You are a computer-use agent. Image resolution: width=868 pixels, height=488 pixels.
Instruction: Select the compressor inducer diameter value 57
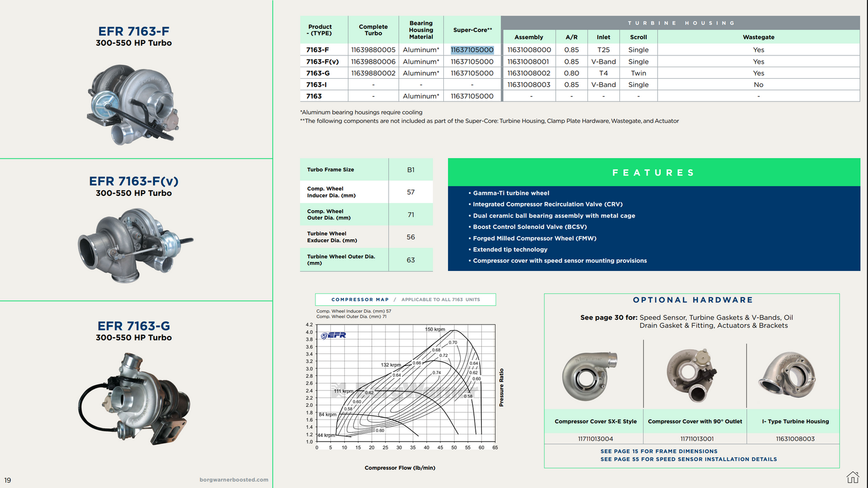[x=411, y=192]
